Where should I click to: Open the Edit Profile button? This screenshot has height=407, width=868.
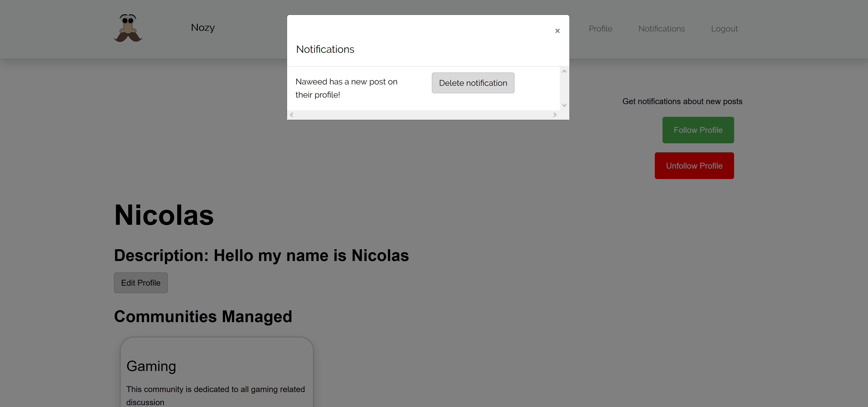(141, 283)
